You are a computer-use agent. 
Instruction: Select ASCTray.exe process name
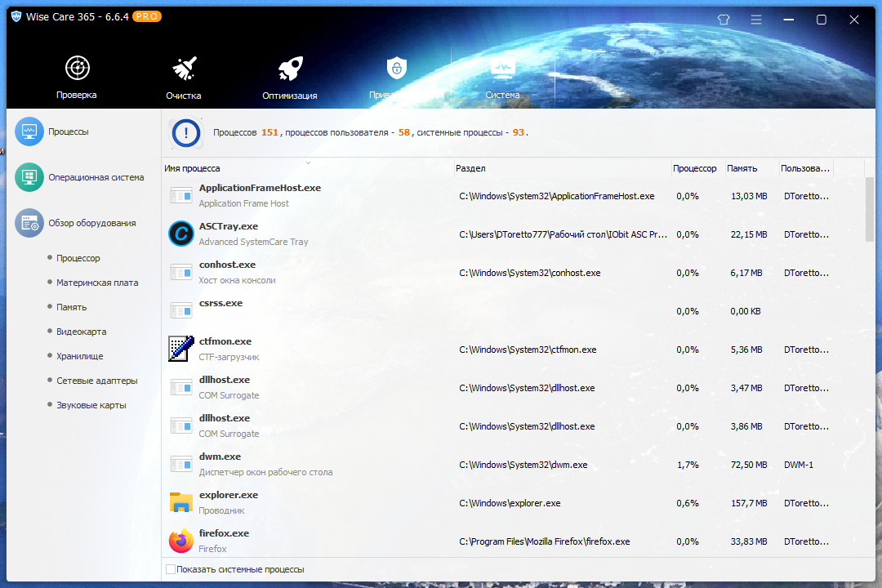coord(229,226)
